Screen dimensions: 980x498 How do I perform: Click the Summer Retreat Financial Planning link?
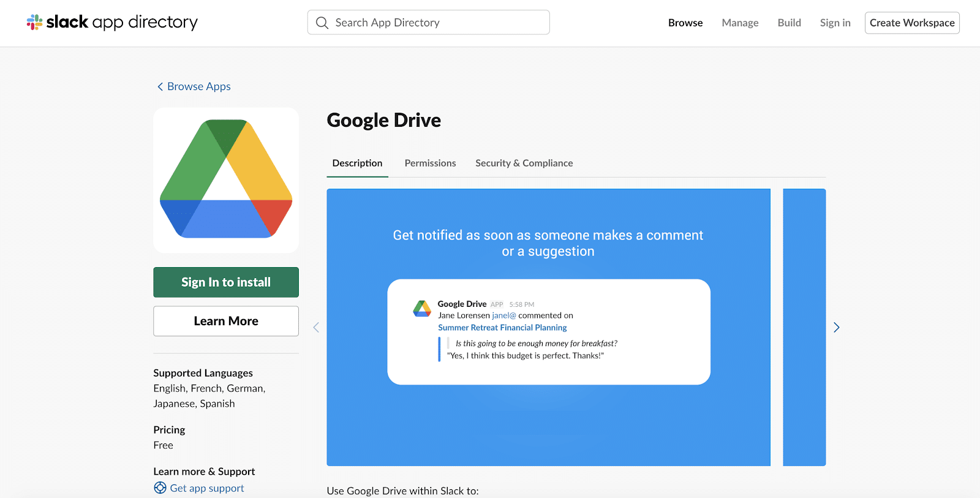point(502,328)
